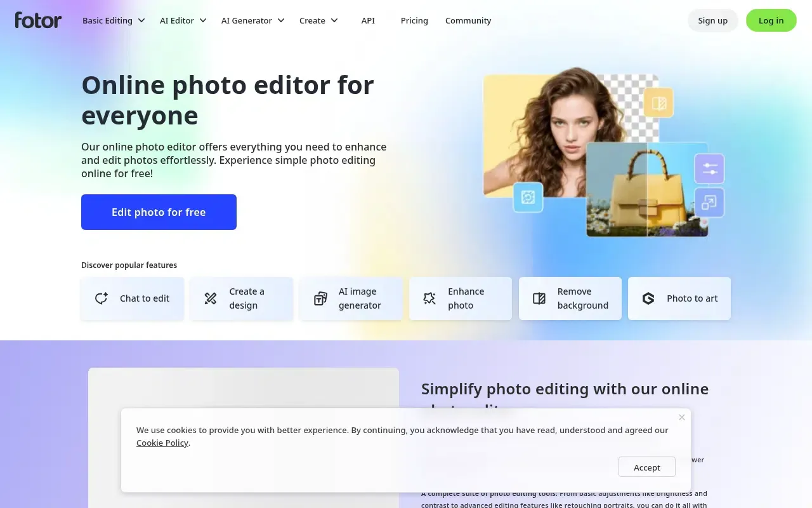Click the Fotor logo
Image resolution: width=812 pixels, height=508 pixels.
point(38,20)
